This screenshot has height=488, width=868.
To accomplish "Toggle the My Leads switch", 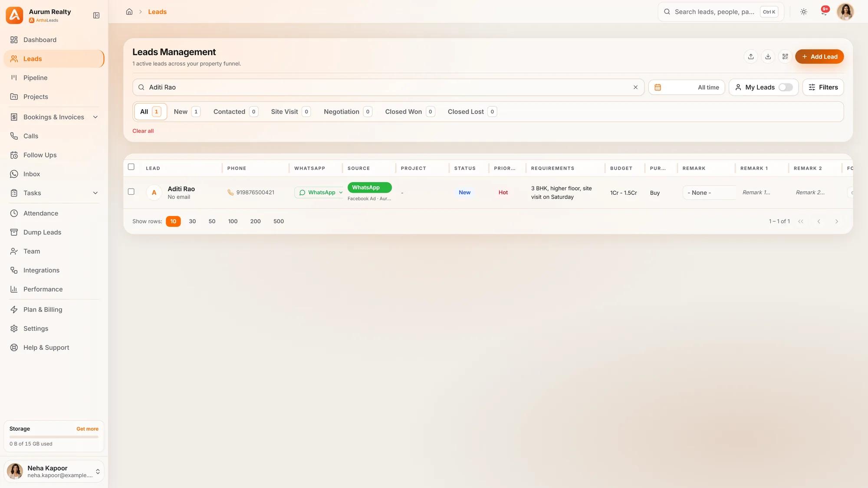I will [x=786, y=87].
